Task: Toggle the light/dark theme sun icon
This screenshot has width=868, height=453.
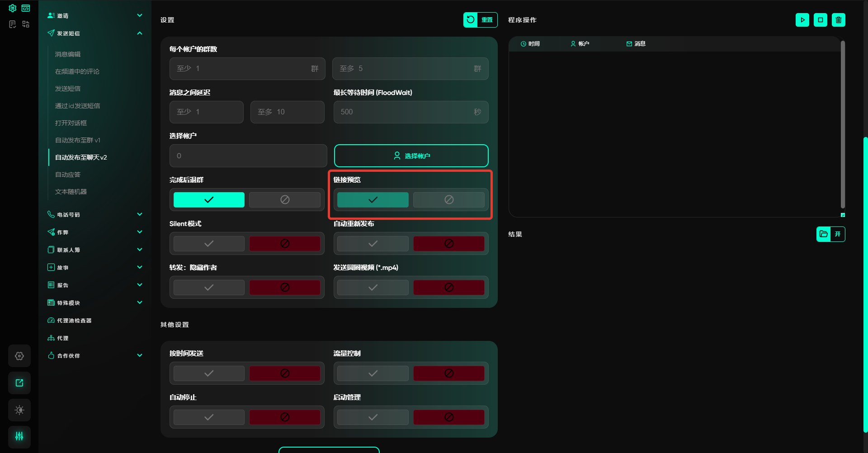Action: point(19,410)
